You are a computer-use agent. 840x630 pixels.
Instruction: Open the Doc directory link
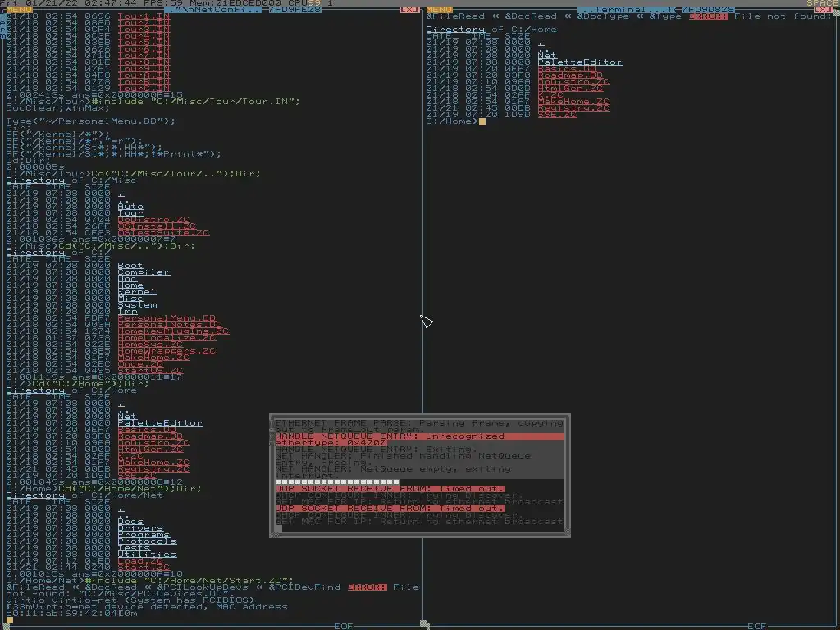coord(127,279)
